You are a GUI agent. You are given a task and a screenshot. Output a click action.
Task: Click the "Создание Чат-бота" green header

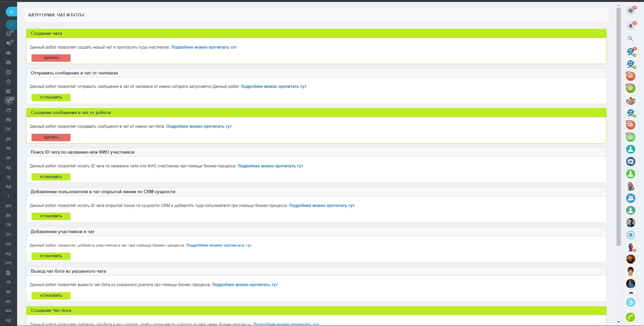(x=316, y=311)
